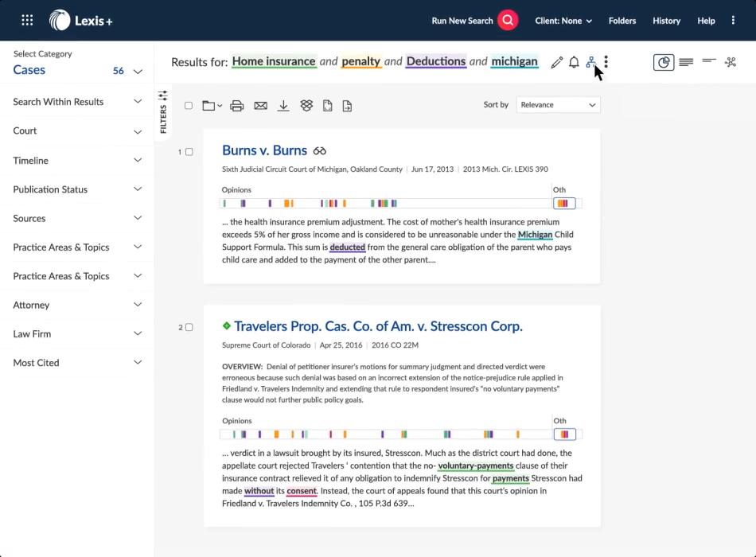Switch to title-only condensed view

[709, 60]
